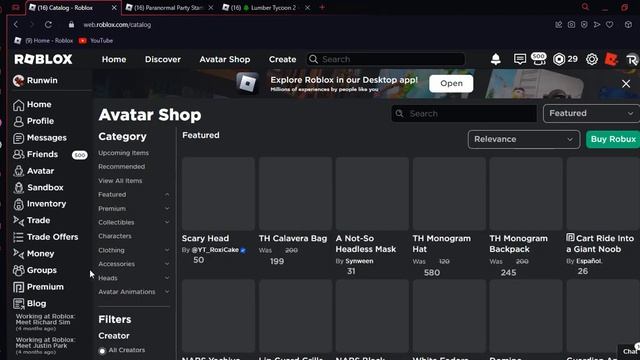Open a new browser tab with plus icon

(322, 7)
